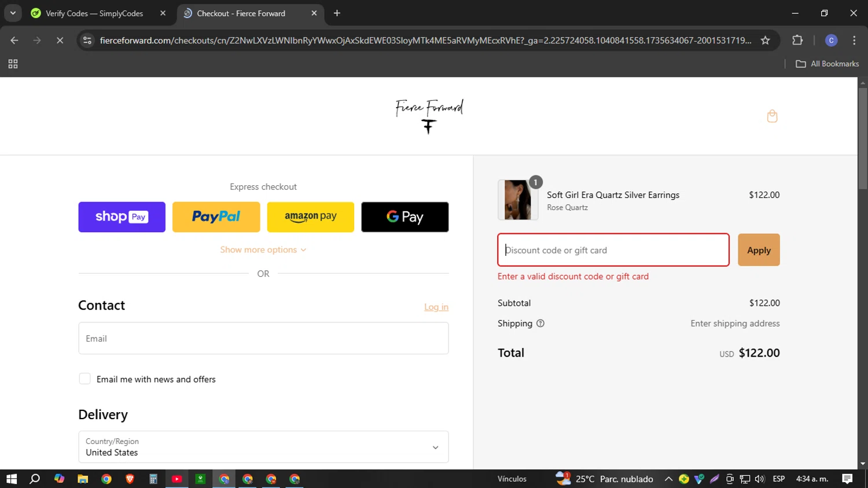Screen dimensions: 868x488
Task: Close the Checkout - Fierce Forward tab
Action: tap(314, 13)
